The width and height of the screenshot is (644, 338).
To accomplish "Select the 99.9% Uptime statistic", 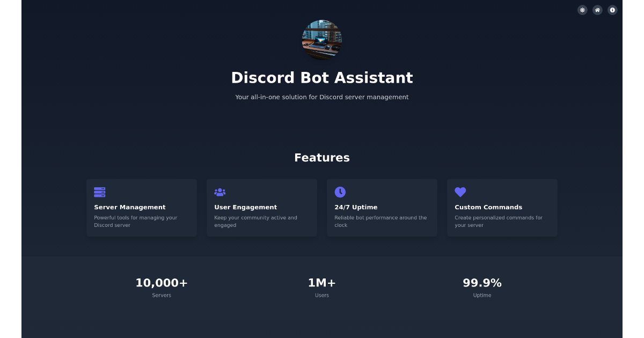I will [x=482, y=282].
